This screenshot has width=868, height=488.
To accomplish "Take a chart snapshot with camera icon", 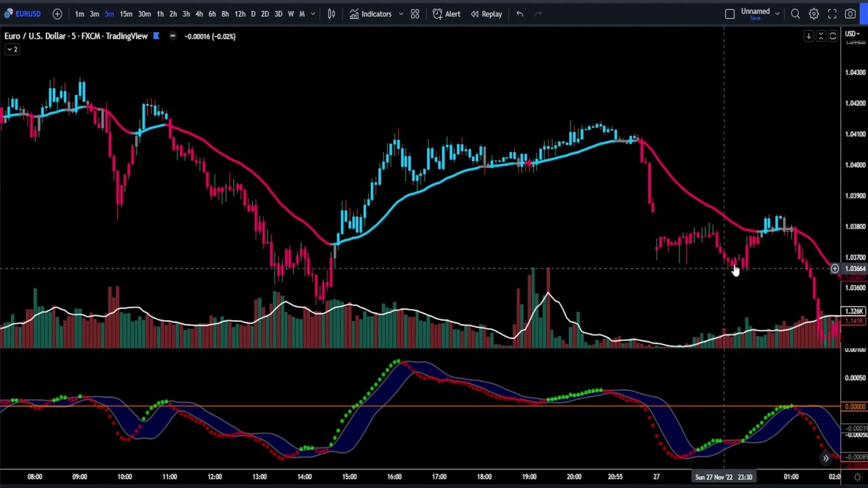I will [x=850, y=14].
